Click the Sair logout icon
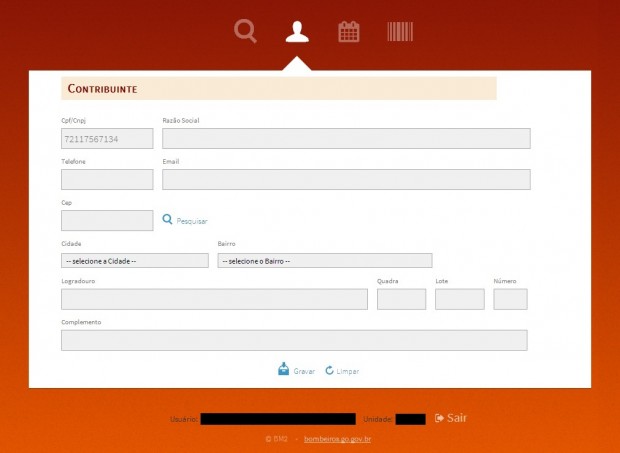The height and width of the screenshot is (453, 620). click(x=439, y=418)
